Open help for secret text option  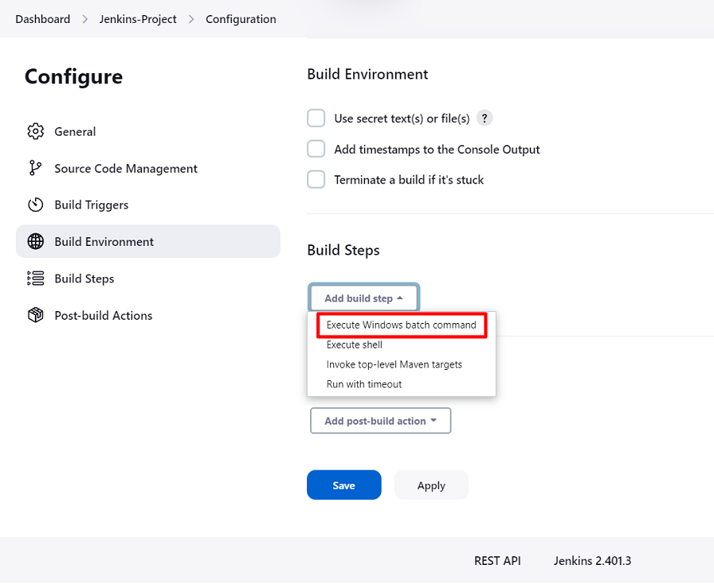point(485,118)
